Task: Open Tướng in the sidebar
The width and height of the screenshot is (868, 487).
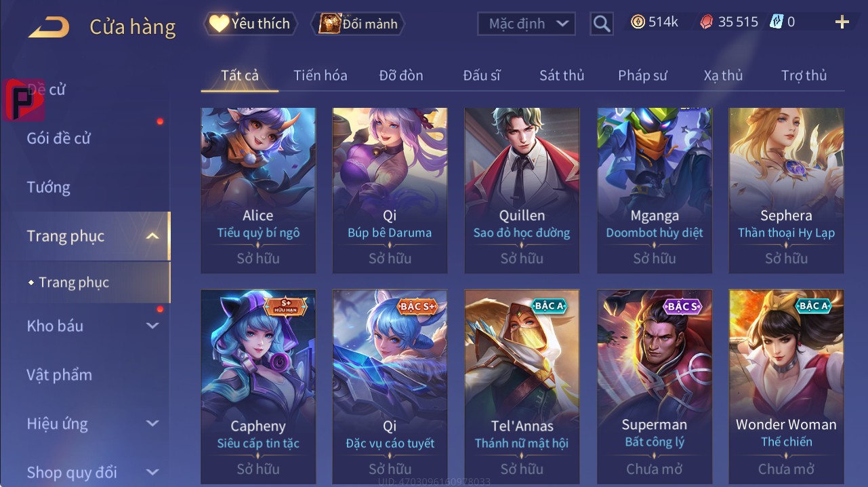Action: 49,187
